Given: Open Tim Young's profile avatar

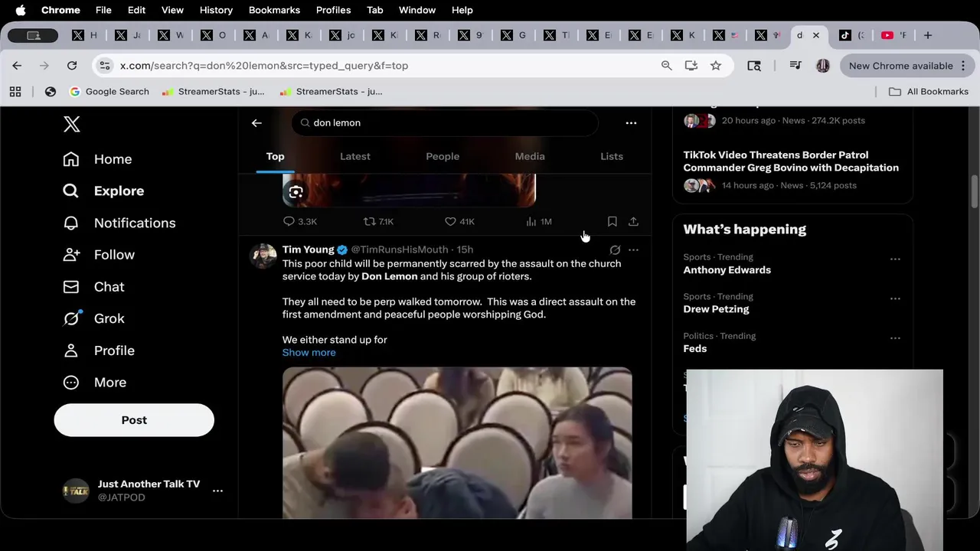Looking at the screenshot, I should pyautogui.click(x=263, y=256).
